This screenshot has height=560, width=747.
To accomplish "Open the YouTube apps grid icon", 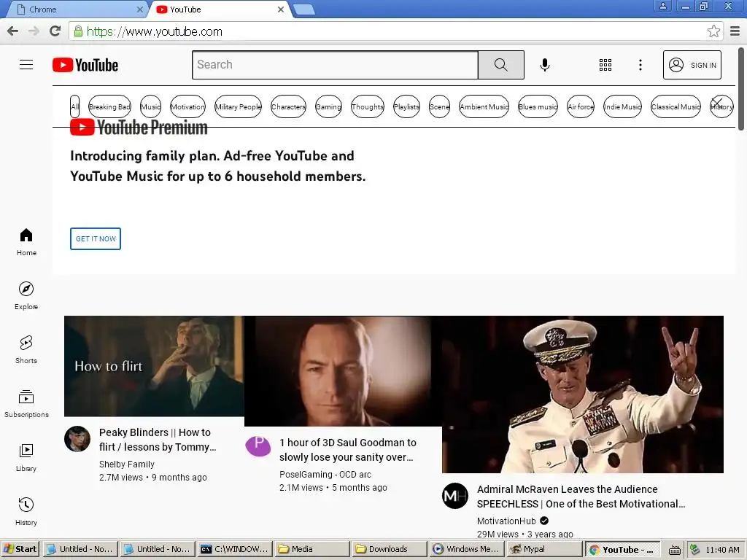I will [605, 65].
